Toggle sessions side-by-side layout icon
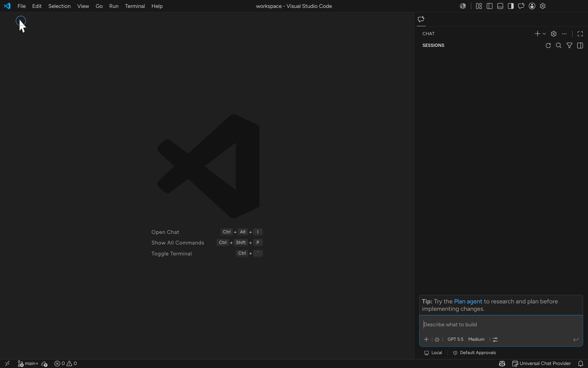Image resolution: width=588 pixels, height=368 pixels. pyautogui.click(x=580, y=45)
